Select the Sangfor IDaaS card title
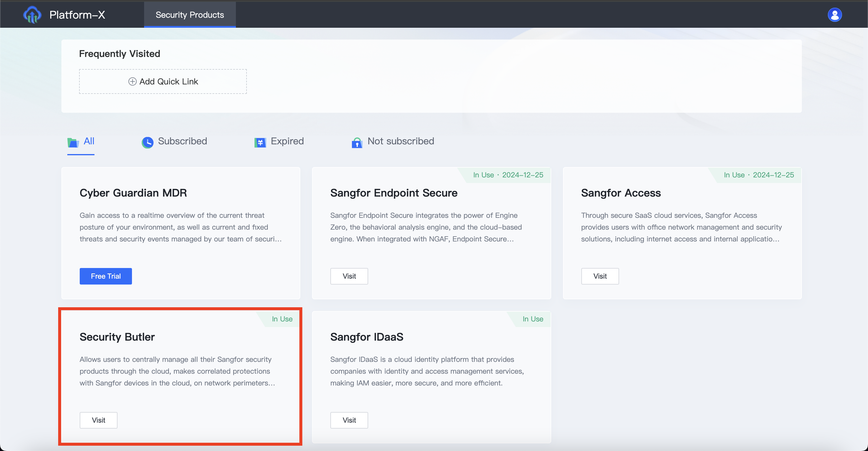The width and height of the screenshot is (868, 451). (x=367, y=337)
